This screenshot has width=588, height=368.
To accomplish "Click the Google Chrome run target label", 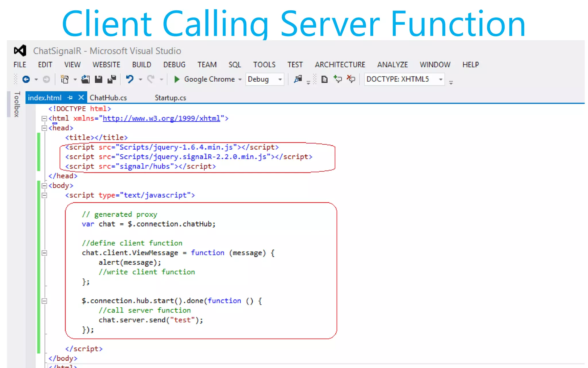I will click(209, 79).
